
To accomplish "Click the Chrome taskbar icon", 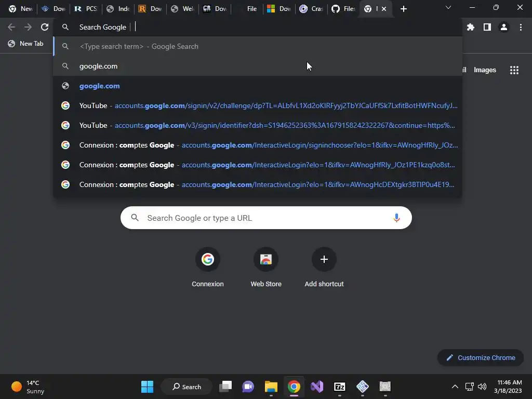I will tap(294, 387).
